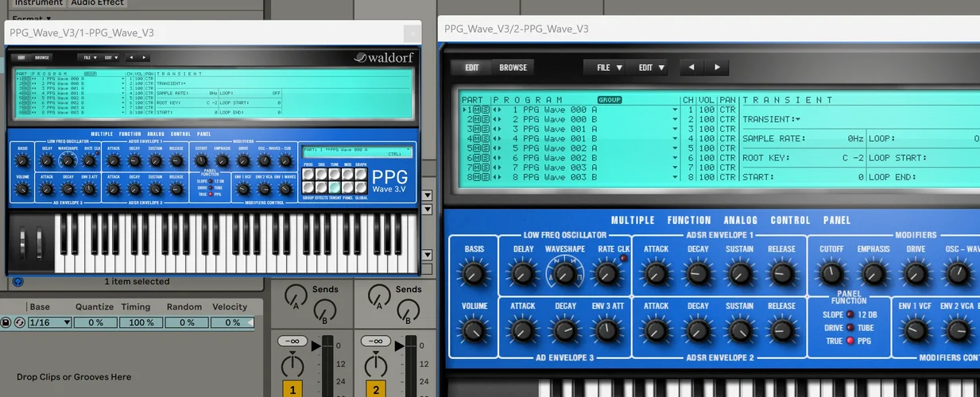Click AD Envelope 3 DECAY knob, right window
980x397 pixels.
565,331
